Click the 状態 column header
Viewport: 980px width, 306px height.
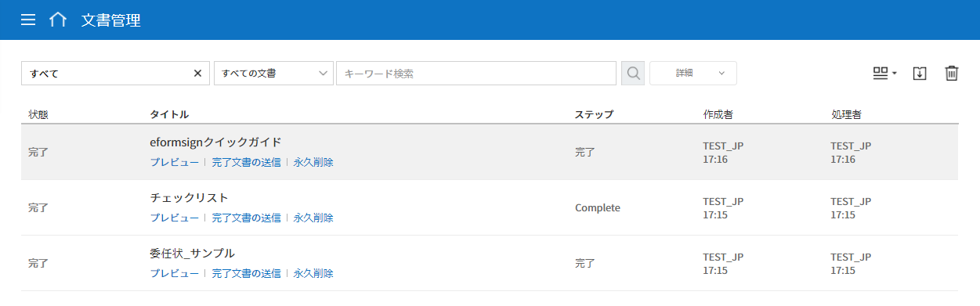(x=38, y=114)
